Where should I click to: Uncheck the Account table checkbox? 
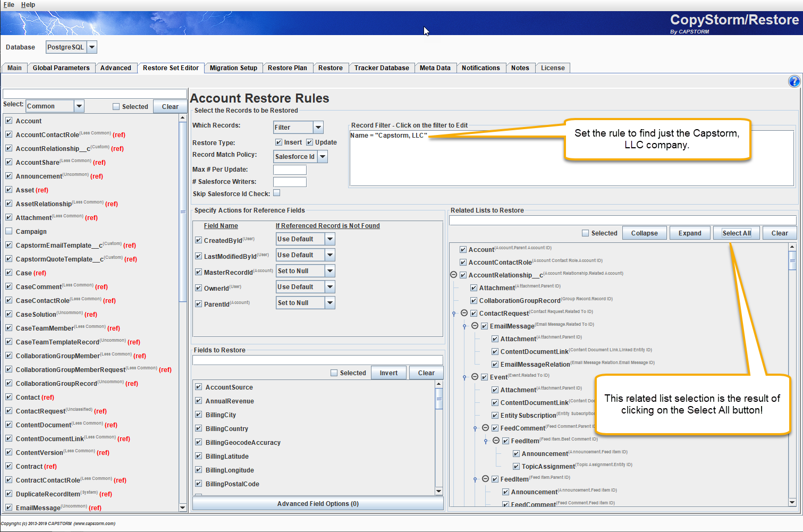tap(9, 121)
